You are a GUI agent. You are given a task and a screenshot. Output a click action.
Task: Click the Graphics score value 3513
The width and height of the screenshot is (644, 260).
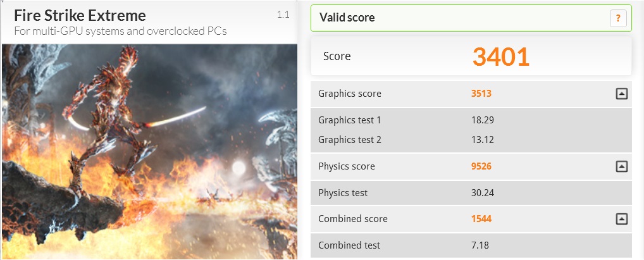[481, 94]
